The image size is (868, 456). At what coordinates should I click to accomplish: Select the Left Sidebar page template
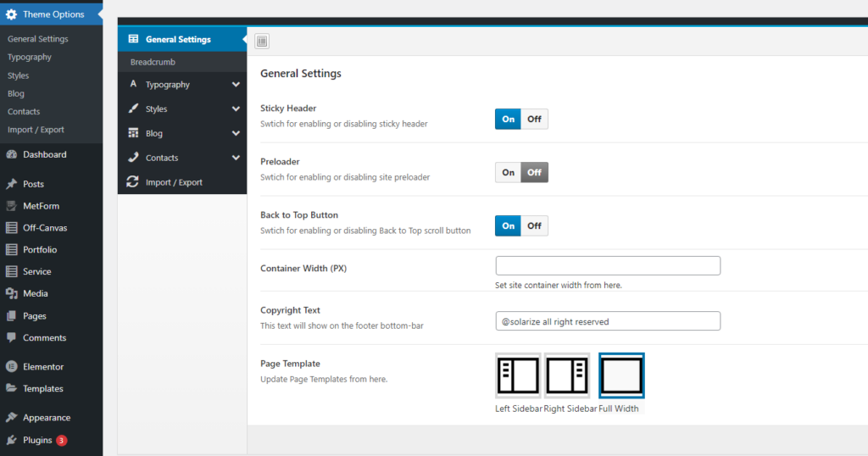[518, 375]
